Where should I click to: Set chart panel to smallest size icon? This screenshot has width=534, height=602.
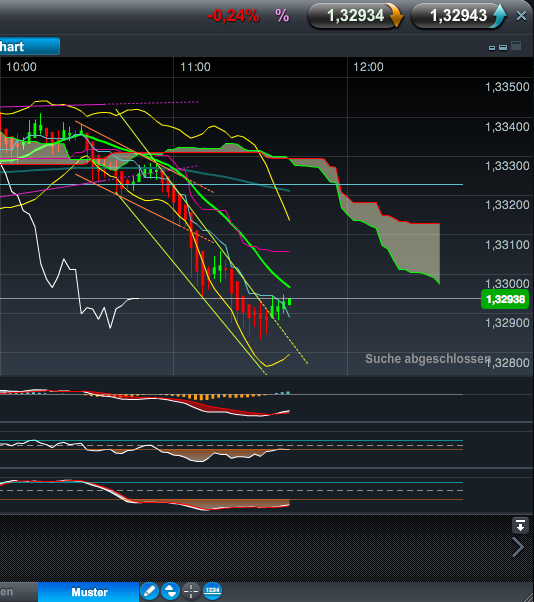[x=492, y=48]
